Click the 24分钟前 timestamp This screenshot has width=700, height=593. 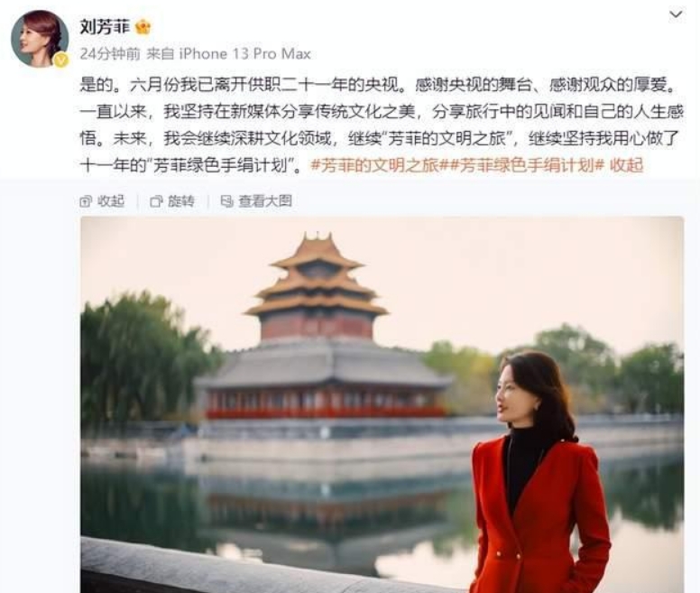tap(110, 53)
